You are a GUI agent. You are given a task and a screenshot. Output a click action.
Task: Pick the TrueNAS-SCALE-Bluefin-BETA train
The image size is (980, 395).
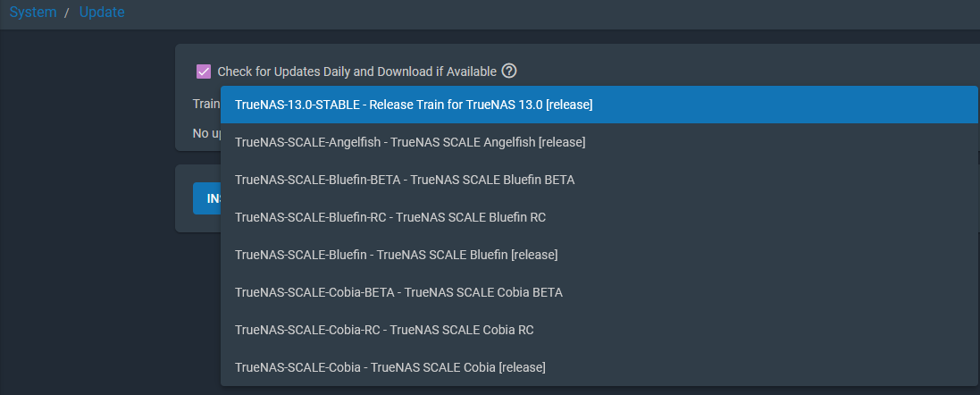pyautogui.click(x=599, y=180)
